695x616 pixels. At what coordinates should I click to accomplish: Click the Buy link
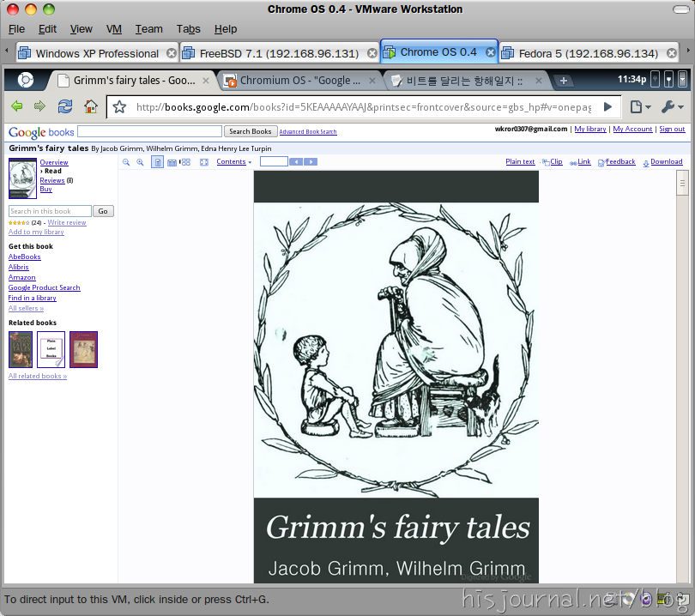click(45, 190)
